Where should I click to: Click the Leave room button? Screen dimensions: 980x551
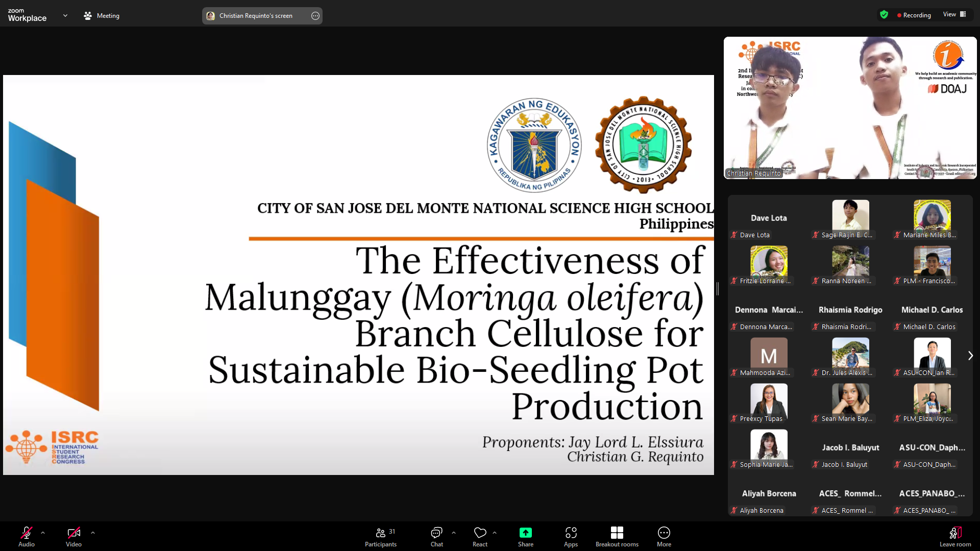click(955, 536)
